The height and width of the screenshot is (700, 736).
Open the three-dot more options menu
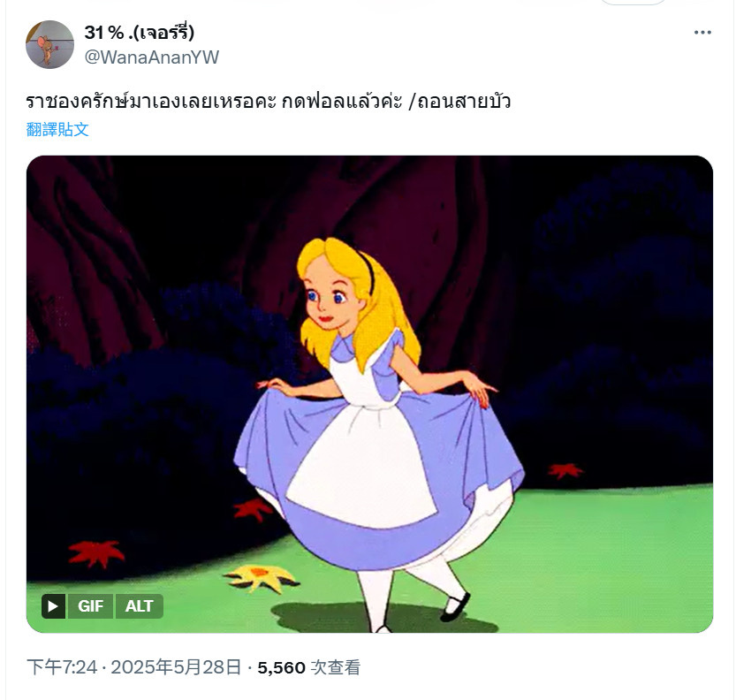coord(702,33)
